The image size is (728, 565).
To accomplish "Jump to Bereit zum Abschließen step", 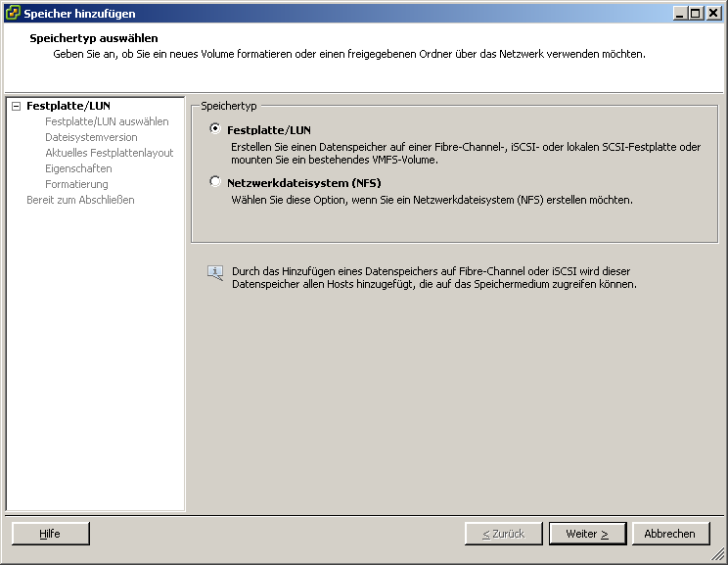I will (80, 200).
